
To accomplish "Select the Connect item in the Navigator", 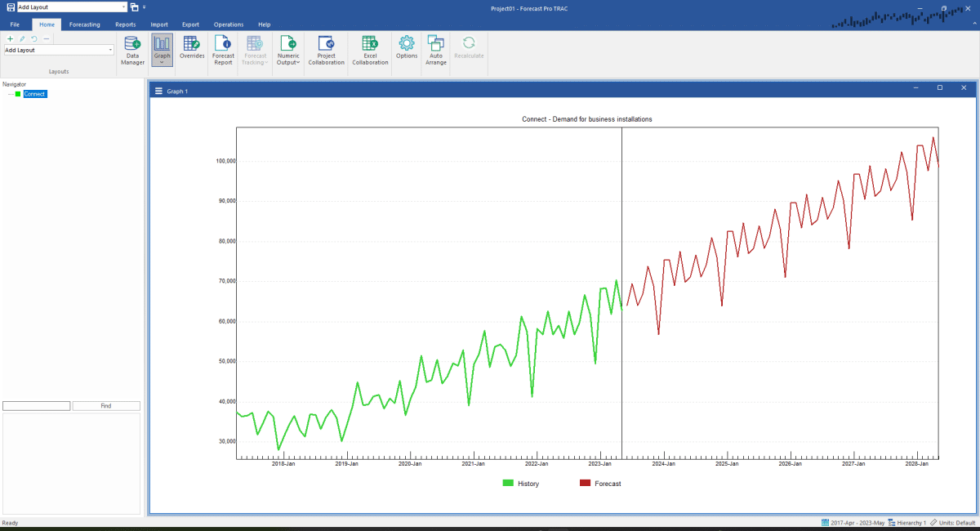I will coord(33,93).
